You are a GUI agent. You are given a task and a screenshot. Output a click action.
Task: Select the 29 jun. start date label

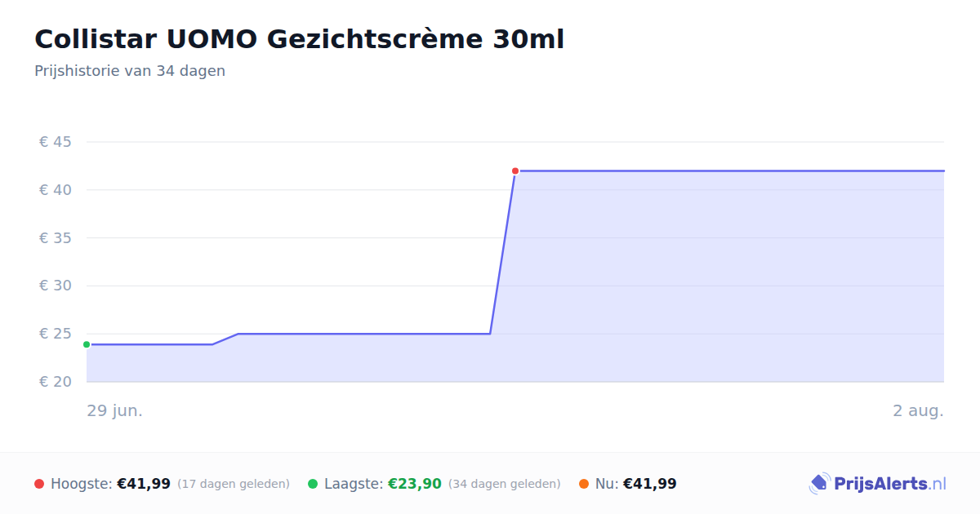115,410
